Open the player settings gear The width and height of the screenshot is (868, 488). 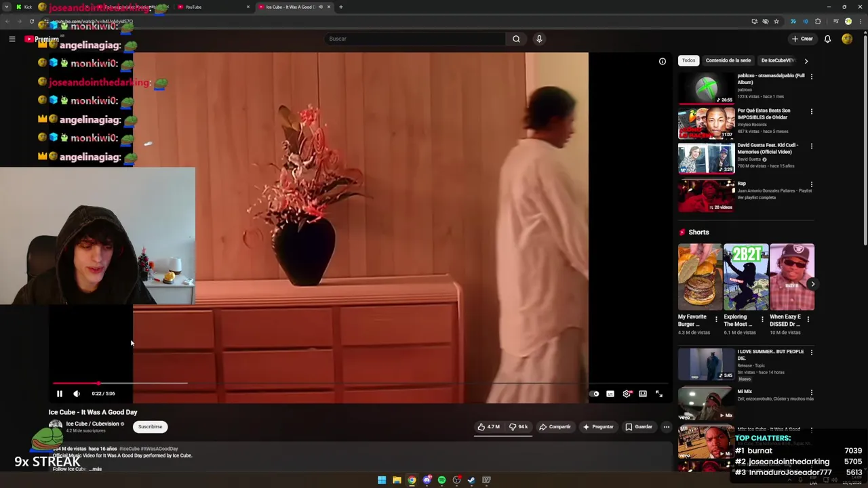(x=627, y=394)
